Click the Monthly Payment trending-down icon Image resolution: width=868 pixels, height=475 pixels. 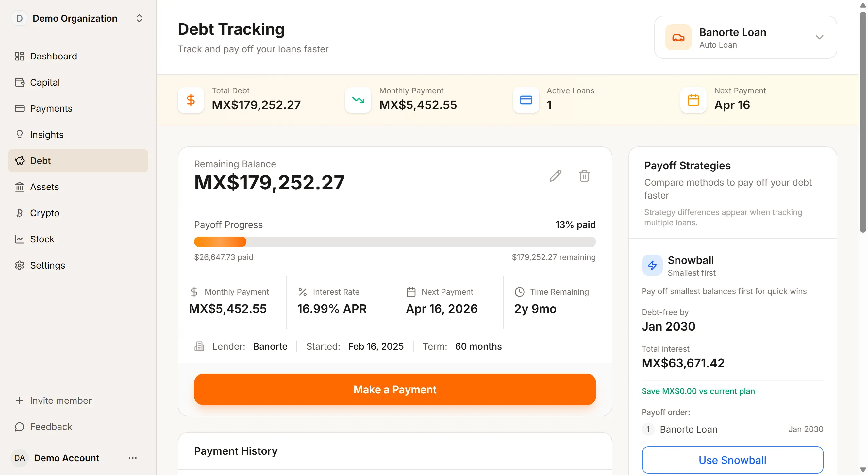(x=358, y=100)
